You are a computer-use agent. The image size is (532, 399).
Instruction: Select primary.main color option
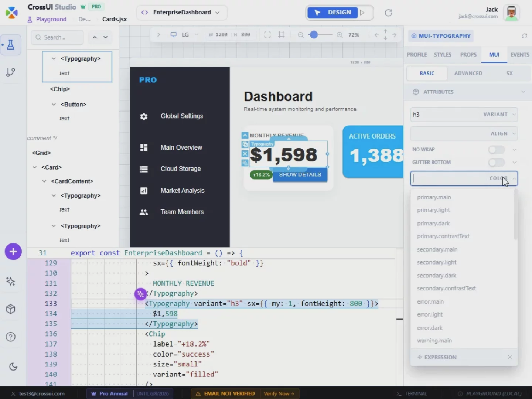434,197
